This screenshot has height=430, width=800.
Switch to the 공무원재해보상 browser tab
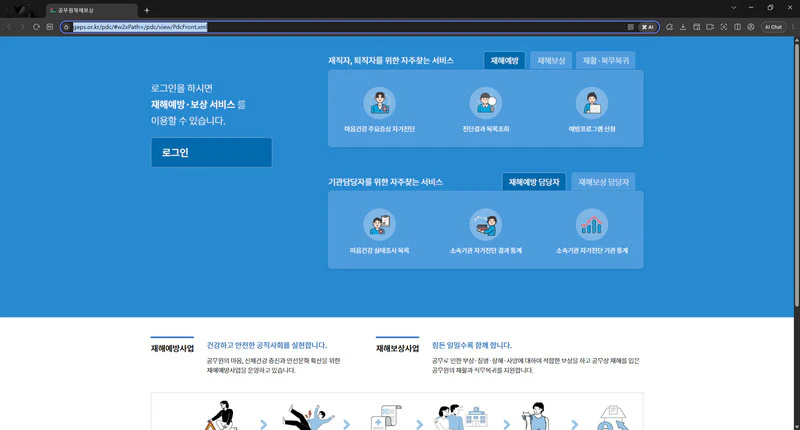[x=92, y=10]
